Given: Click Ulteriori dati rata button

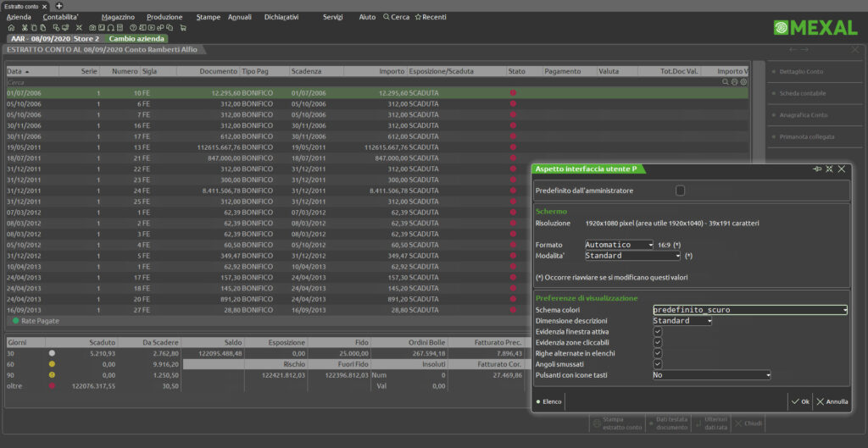Looking at the screenshot, I should (711, 423).
